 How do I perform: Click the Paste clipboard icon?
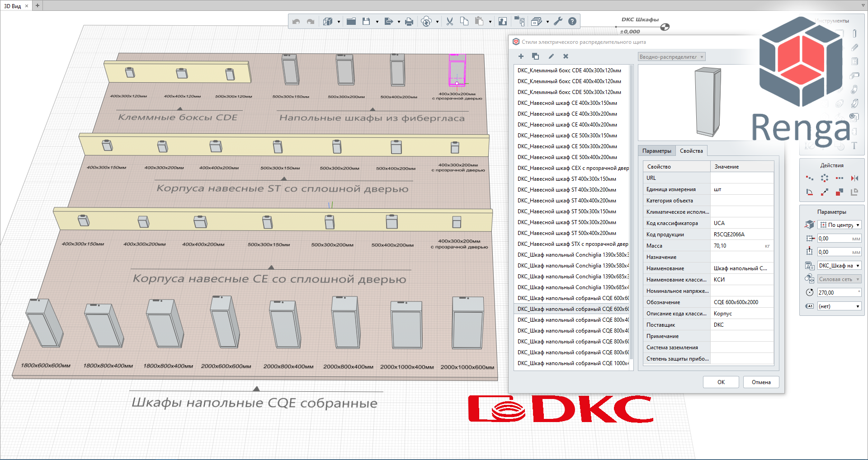[x=479, y=21]
